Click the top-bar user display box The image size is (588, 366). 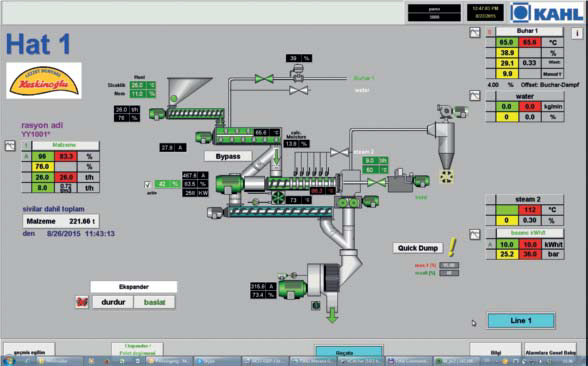click(434, 13)
